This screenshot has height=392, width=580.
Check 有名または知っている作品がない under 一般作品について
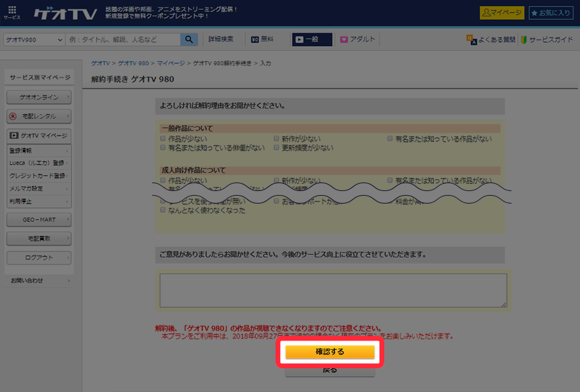point(390,138)
